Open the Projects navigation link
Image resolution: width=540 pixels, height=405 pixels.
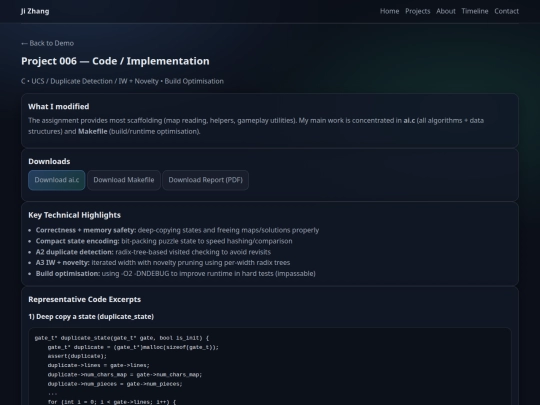(417, 11)
